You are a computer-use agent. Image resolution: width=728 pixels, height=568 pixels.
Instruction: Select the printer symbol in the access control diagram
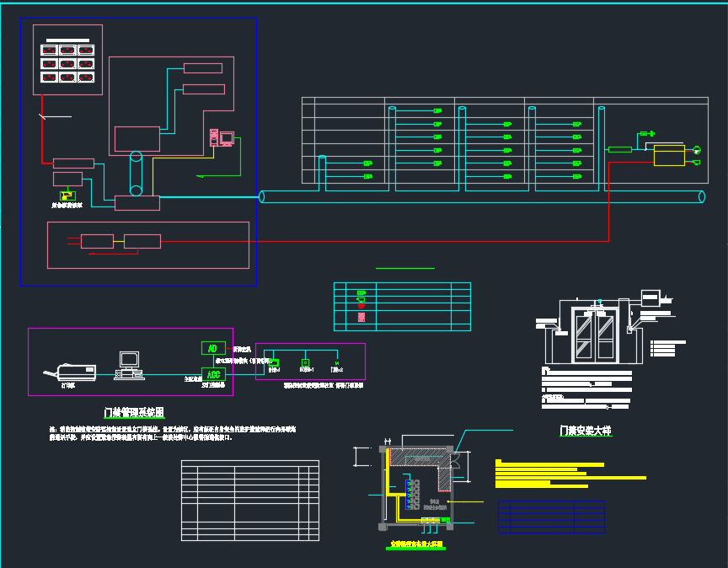70,372
